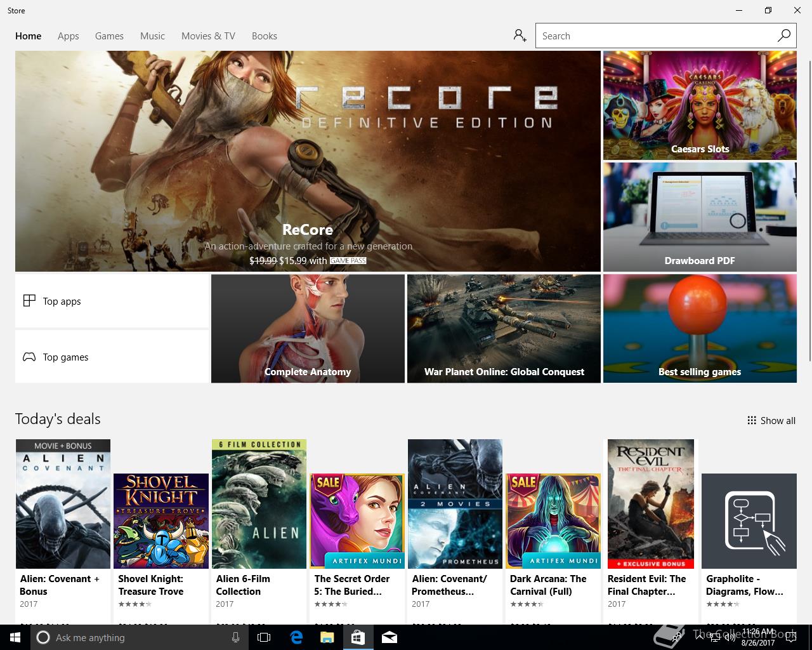Click the vertical scrollbar on right
The image size is (812, 650).
coord(808,209)
